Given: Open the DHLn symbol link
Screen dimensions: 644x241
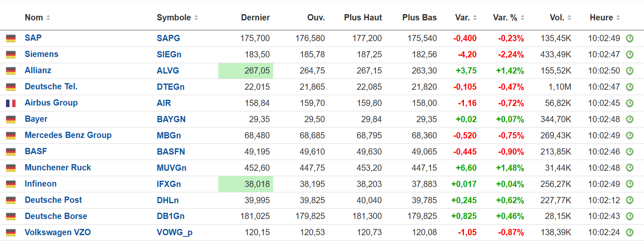Looking at the screenshot, I should click(168, 200).
